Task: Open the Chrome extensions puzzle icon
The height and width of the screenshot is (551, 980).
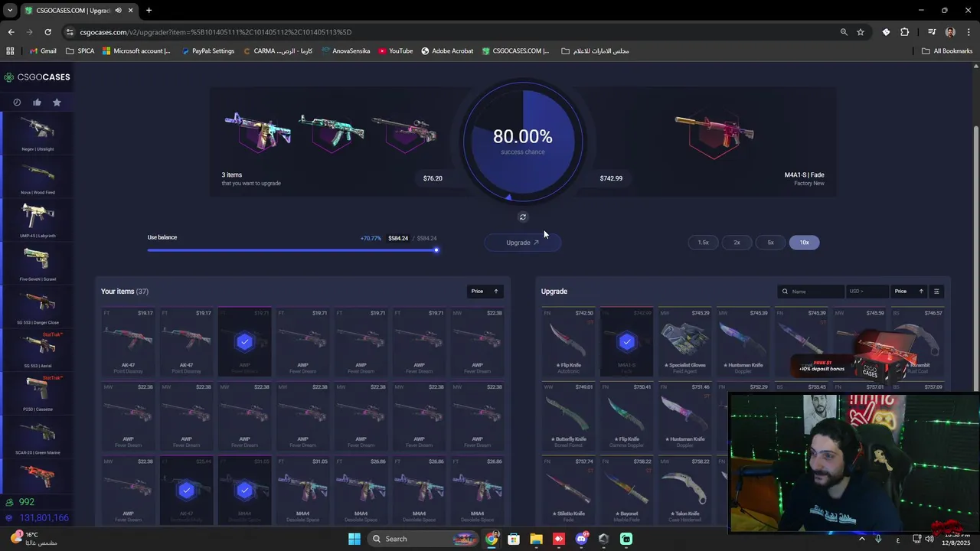Action: click(x=904, y=32)
